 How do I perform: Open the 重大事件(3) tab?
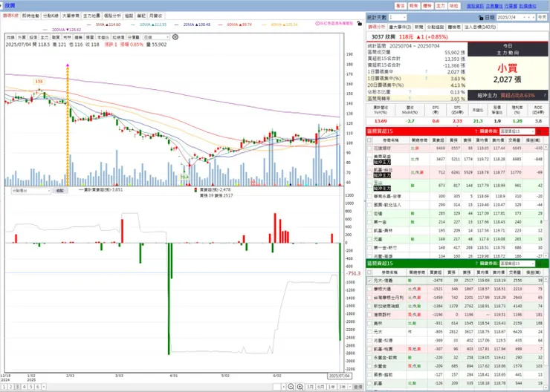click(x=400, y=27)
